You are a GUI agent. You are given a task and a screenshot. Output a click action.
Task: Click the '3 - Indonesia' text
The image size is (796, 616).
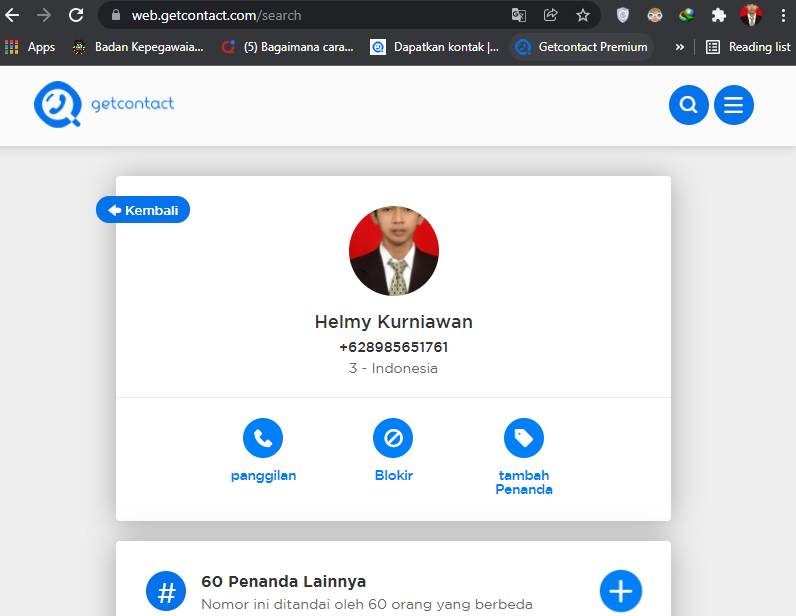click(x=393, y=368)
